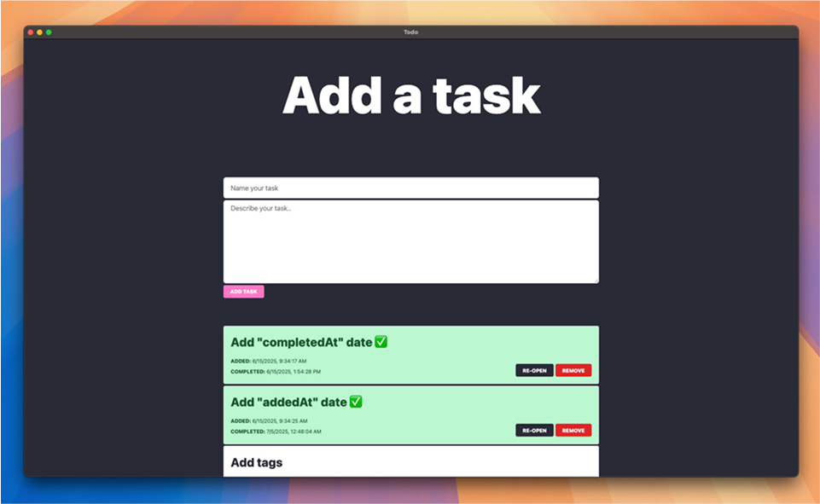Click the "Add a task" page heading

tap(411, 96)
